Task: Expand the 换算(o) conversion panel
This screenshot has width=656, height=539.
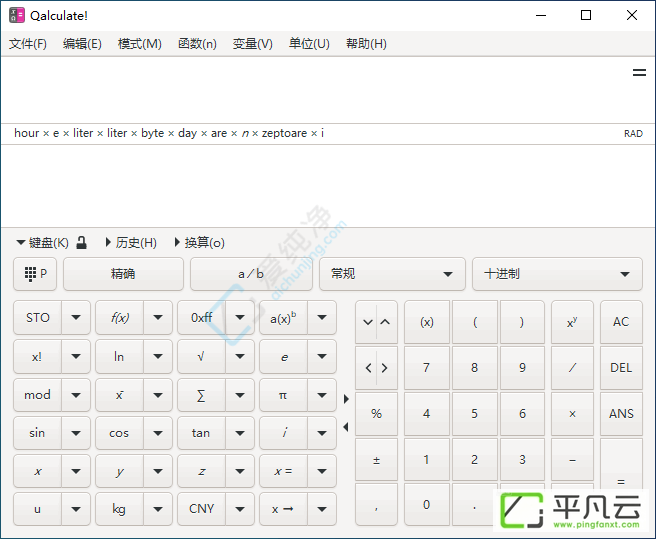Action: [x=200, y=243]
